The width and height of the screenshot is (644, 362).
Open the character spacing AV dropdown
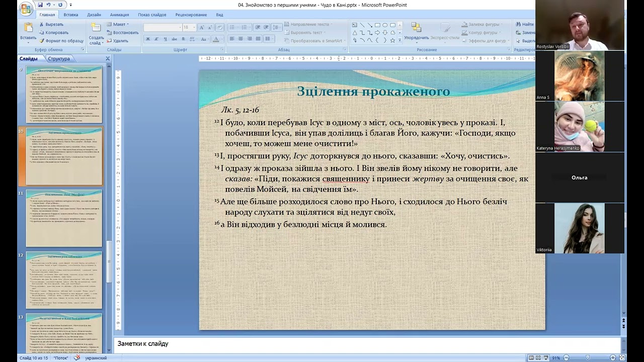pos(193,39)
